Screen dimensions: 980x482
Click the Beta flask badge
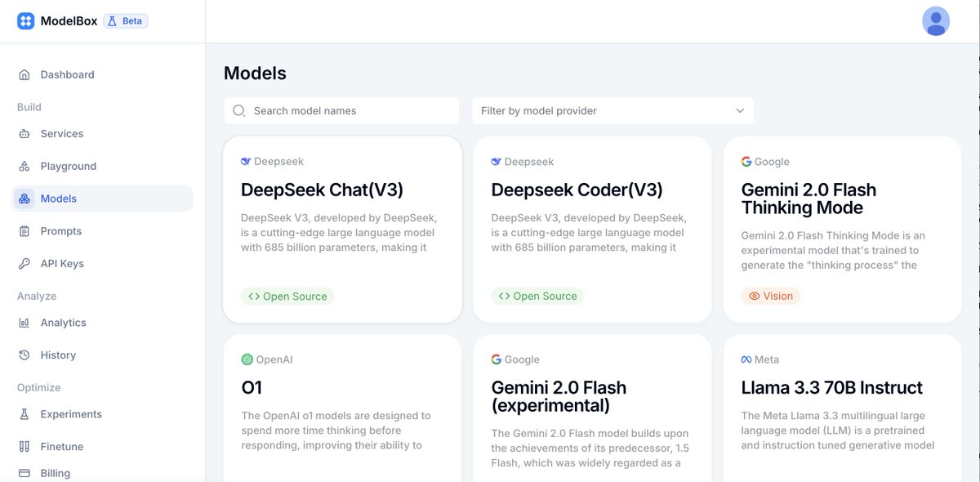(x=126, y=21)
